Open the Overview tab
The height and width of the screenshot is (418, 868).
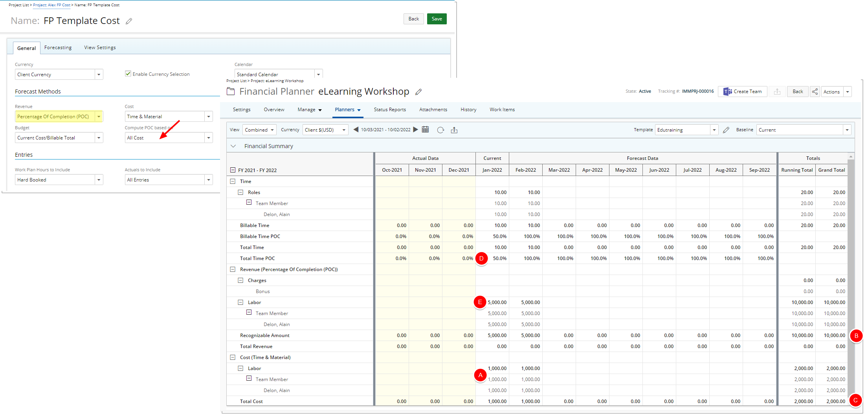(274, 110)
